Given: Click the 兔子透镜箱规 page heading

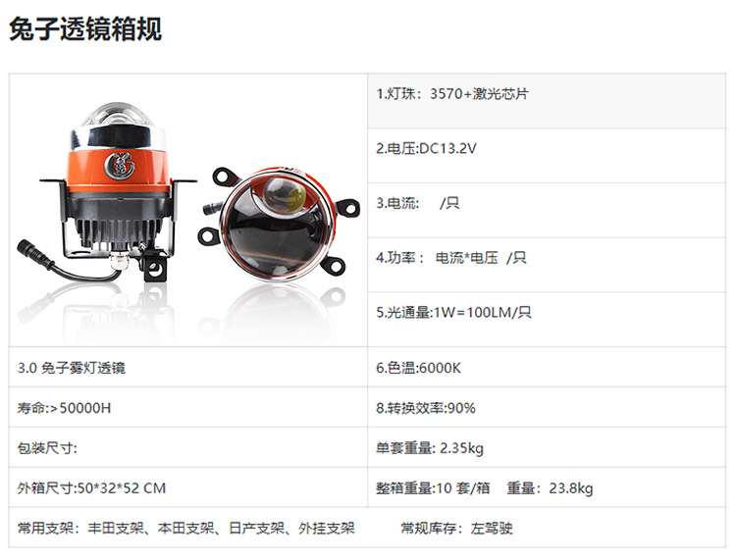Looking at the screenshot, I should pyautogui.click(x=85, y=29).
